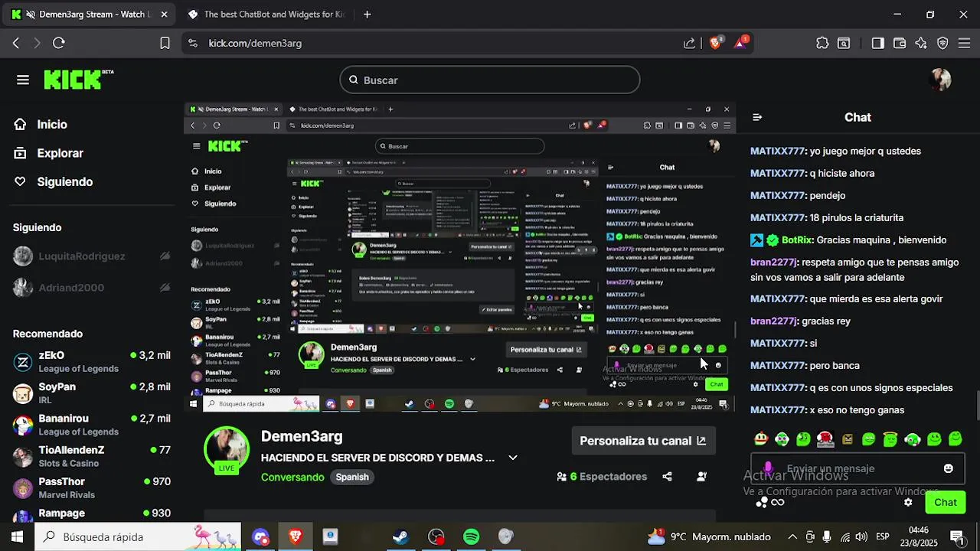The width and height of the screenshot is (980, 551).
Task: Click the Windows taskbar Búsqueda rápida search
Action: coord(138,536)
